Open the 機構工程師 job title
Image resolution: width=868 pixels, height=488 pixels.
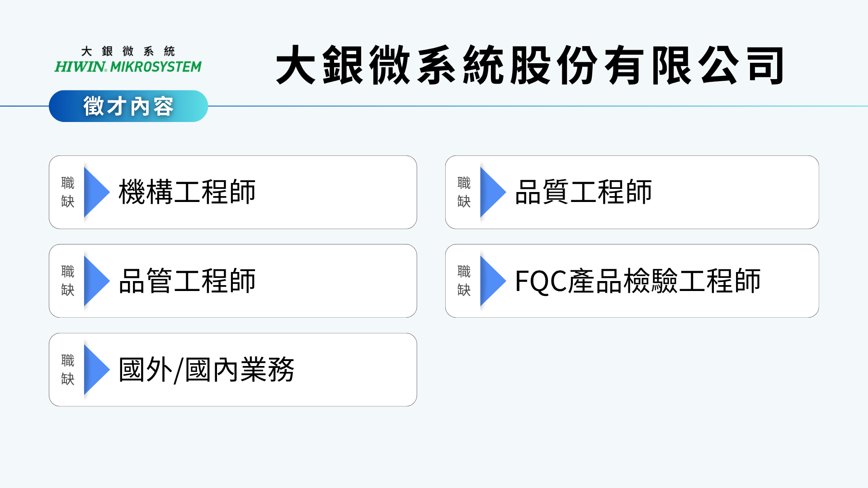coord(187,192)
